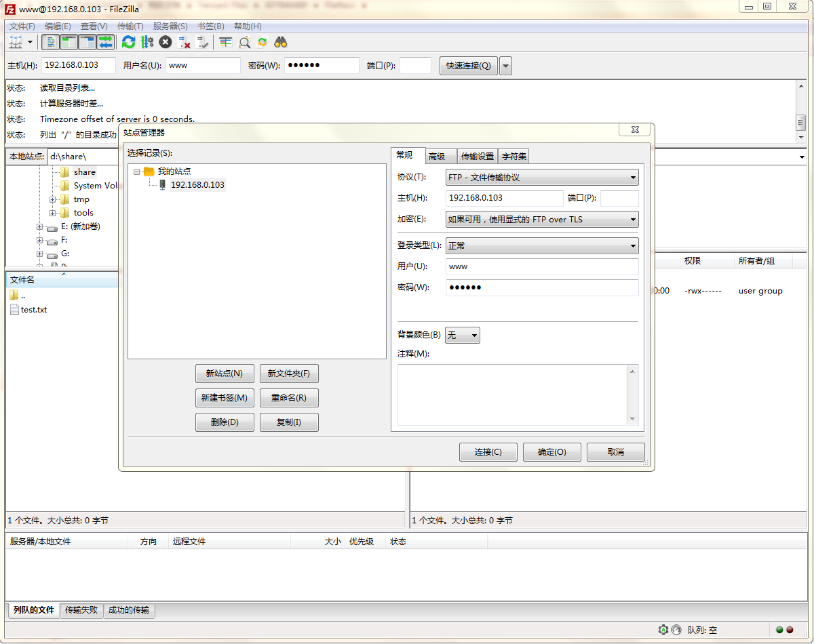This screenshot has height=644, width=814.
Task: Open the directory listing filters icon
Action: tap(226, 42)
